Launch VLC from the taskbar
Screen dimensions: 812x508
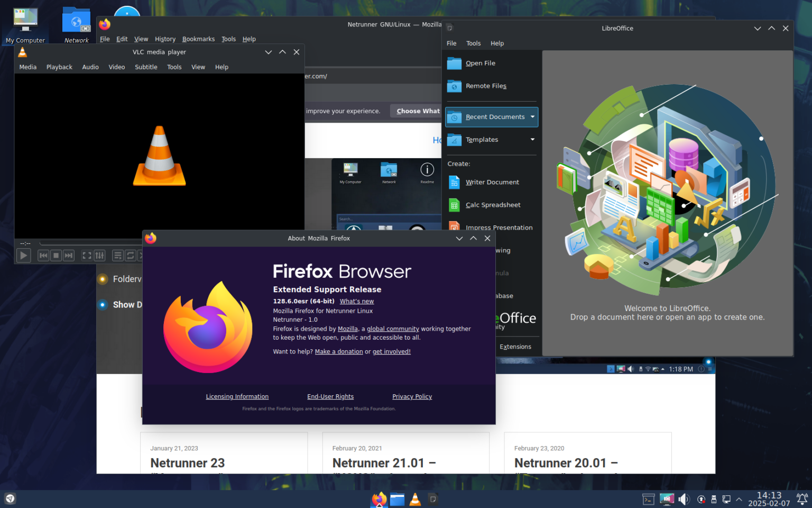point(415,499)
